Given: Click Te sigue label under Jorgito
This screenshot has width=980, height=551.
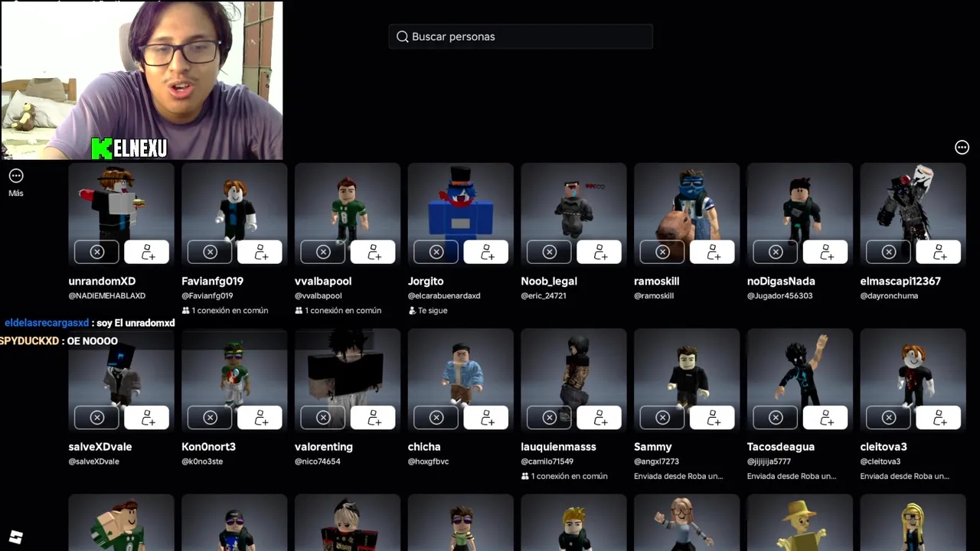Looking at the screenshot, I should tap(428, 311).
